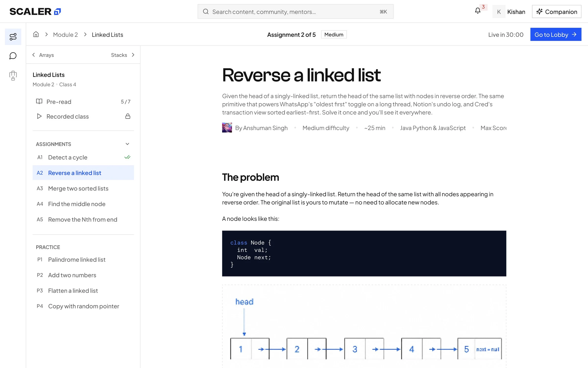Click the 'Java Python & JavaScript' text
588x368 pixels.
pyautogui.click(x=433, y=128)
